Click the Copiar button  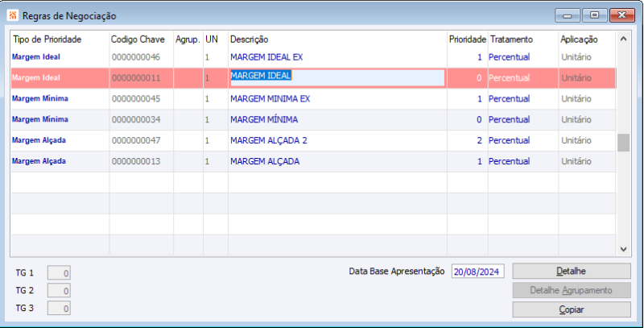[572, 309]
